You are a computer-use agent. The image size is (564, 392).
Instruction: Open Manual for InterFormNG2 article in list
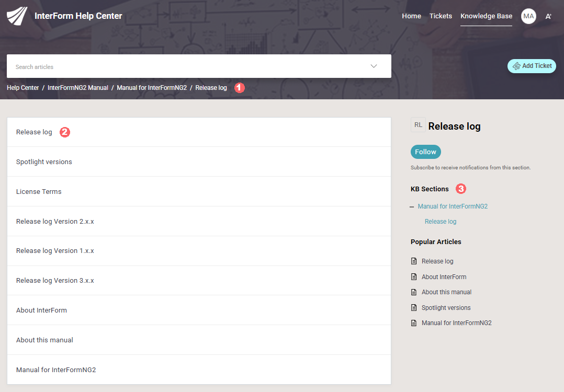(199, 370)
